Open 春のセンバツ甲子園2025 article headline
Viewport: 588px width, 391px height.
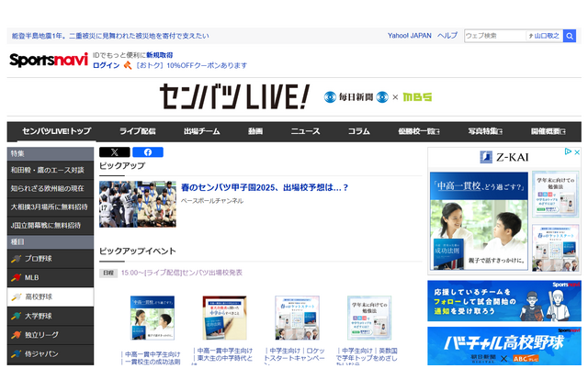[265, 187]
